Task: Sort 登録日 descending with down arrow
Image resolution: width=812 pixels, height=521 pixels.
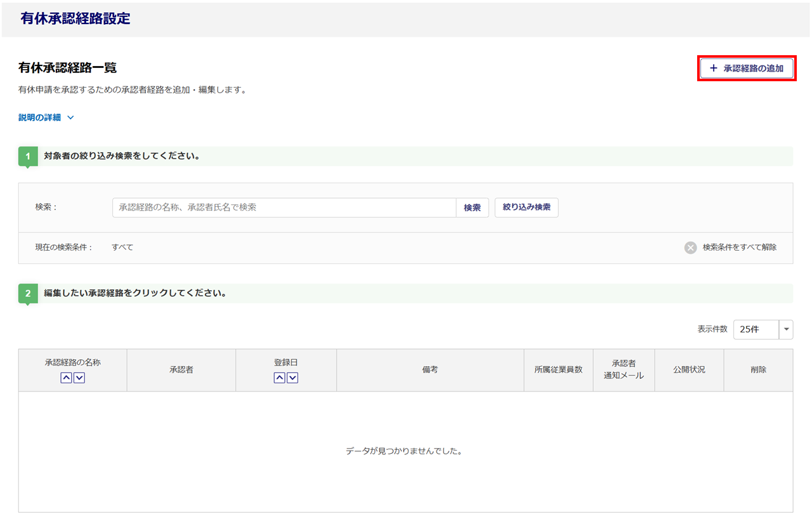Action: pos(292,378)
